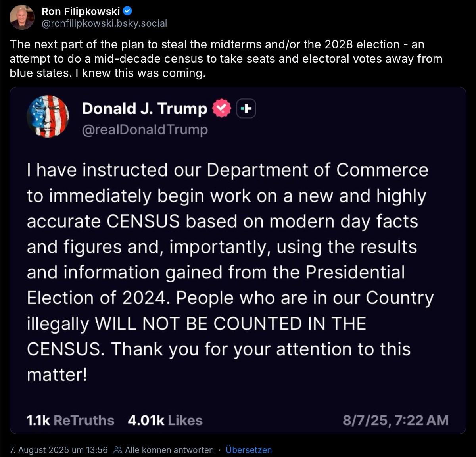Image resolution: width=476 pixels, height=457 pixels.
Task: Click the 'illegally WILL NOT BE COUNTED' line
Action: click(196, 324)
